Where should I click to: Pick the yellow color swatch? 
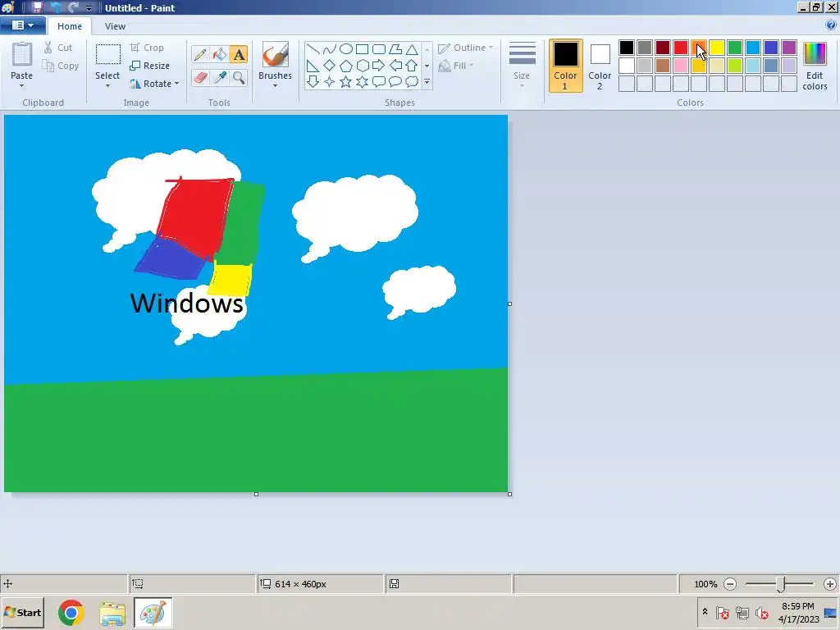tap(717, 48)
